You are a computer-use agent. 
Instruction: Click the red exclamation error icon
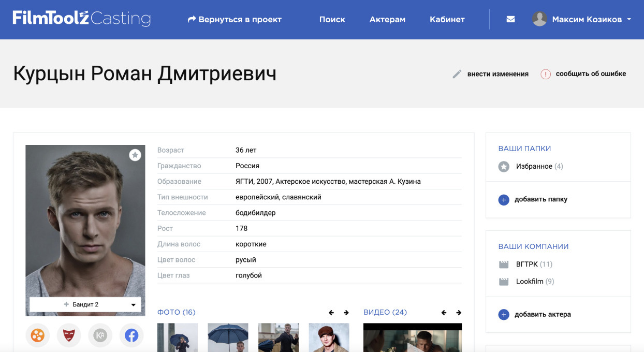[546, 74]
